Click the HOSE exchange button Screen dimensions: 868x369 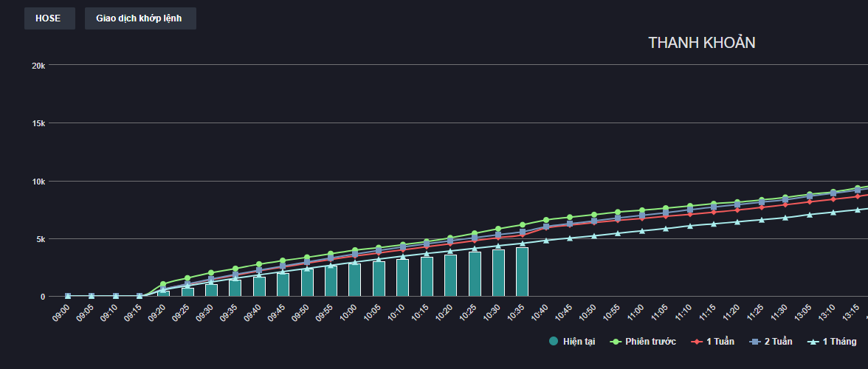(x=49, y=18)
